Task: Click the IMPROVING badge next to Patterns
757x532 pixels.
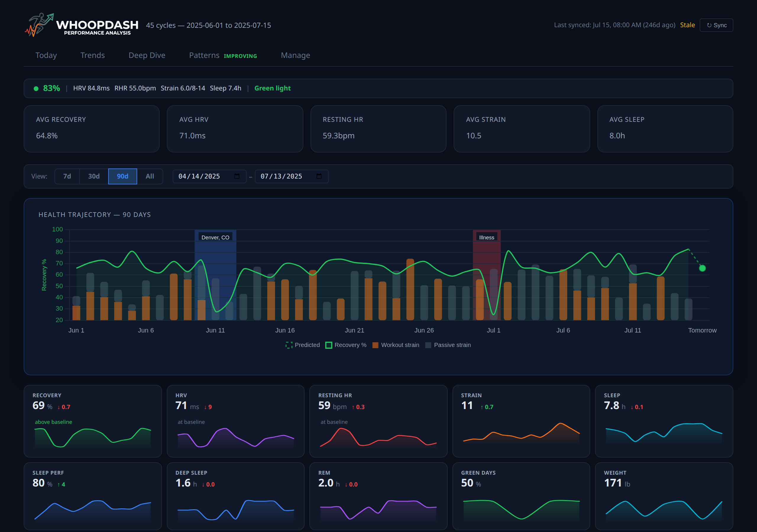Action: 240,56
